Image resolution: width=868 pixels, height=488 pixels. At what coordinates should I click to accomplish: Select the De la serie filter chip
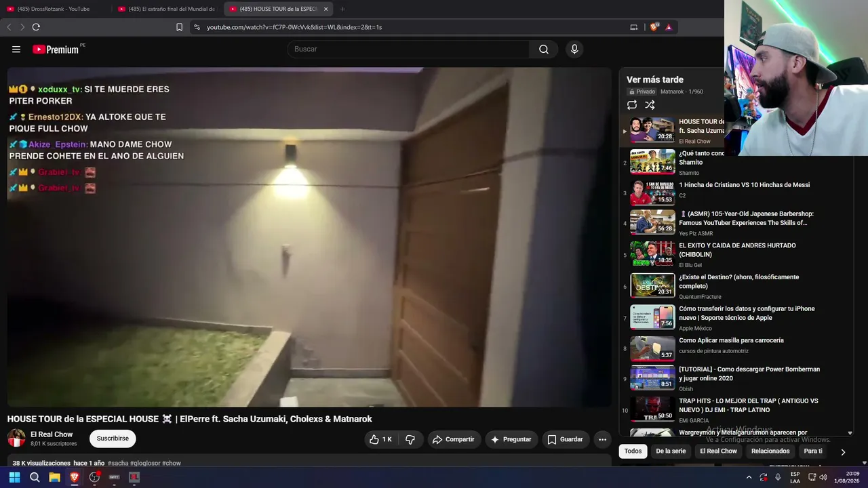[x=671, y=451]
